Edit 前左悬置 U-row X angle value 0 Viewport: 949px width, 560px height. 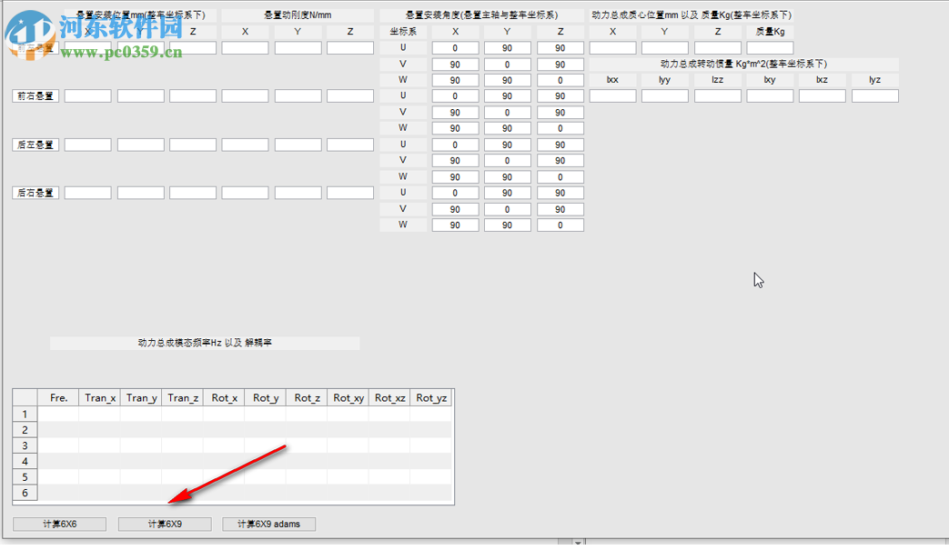pos(455,48)
